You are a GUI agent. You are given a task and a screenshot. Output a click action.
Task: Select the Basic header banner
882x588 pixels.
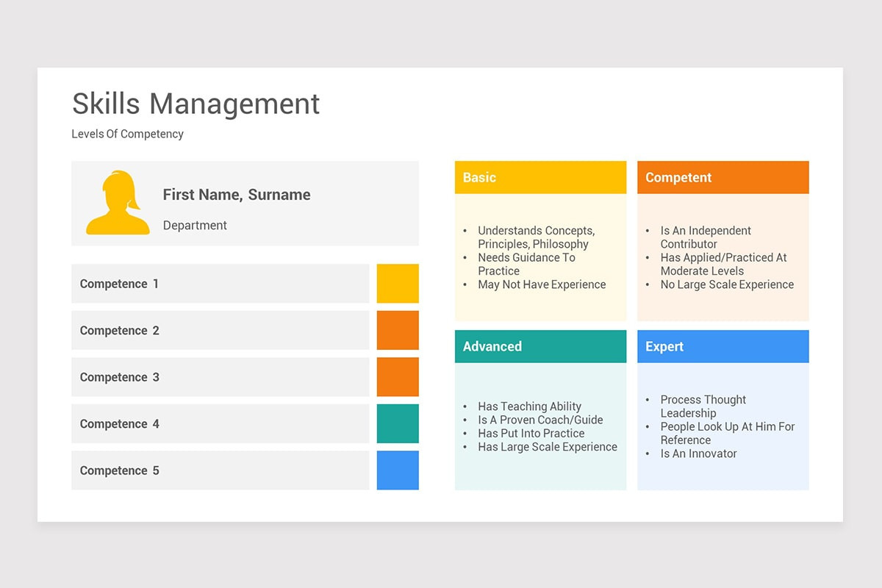[540, 177]
